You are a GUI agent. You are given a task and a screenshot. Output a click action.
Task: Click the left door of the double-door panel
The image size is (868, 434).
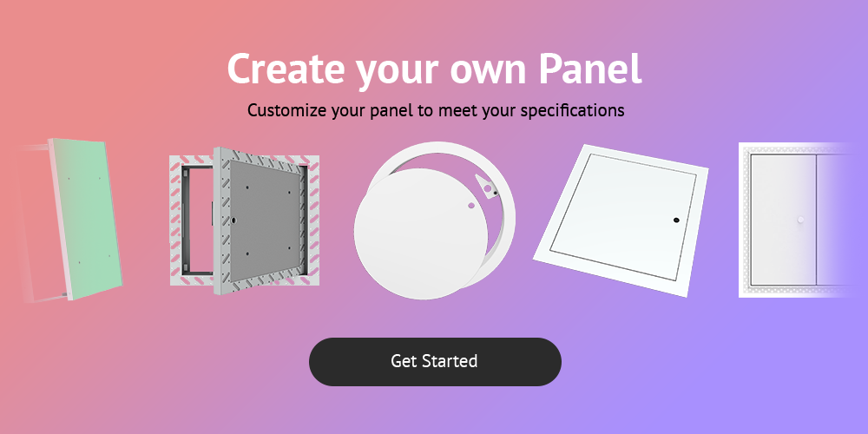(783, 220)
